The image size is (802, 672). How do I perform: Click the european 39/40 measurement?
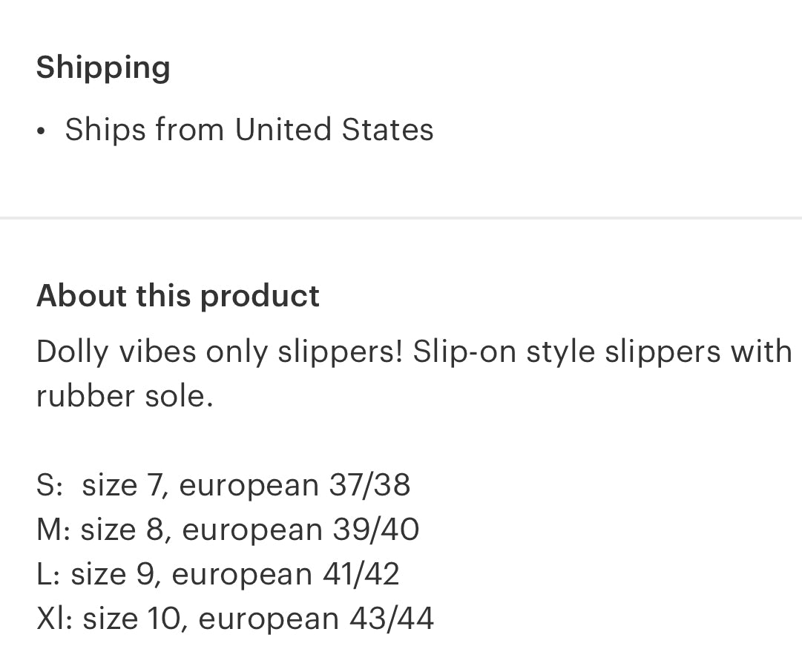[x=300, y=530]
